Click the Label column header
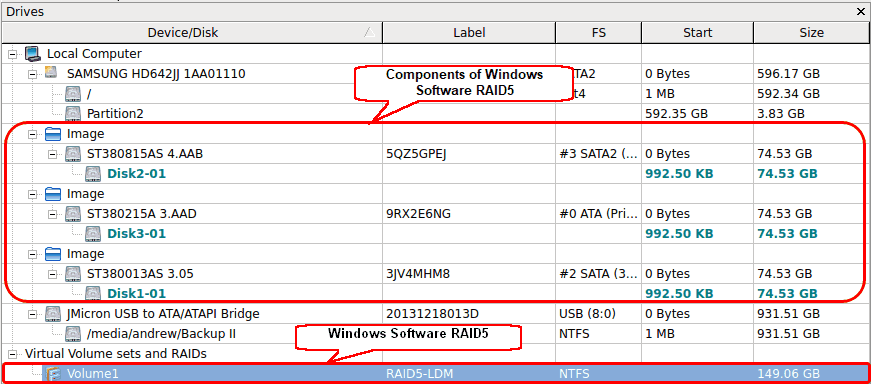 469,33
